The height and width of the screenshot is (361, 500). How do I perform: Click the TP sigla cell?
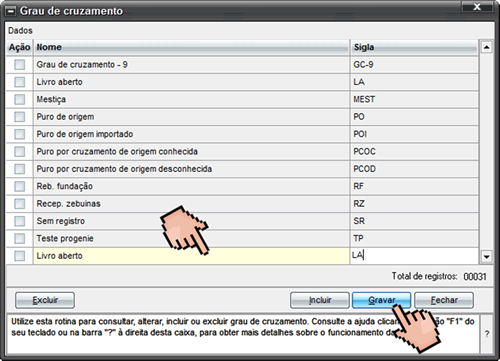click(x=414, y=238)
